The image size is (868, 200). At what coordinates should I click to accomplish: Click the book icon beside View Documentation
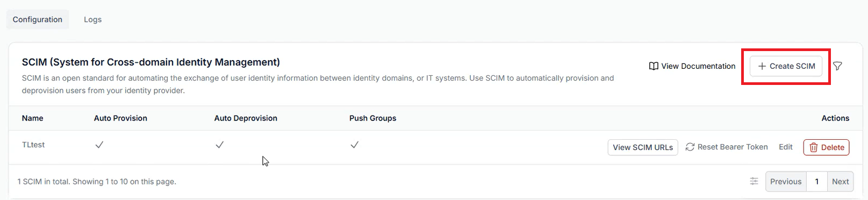[654, 66]
